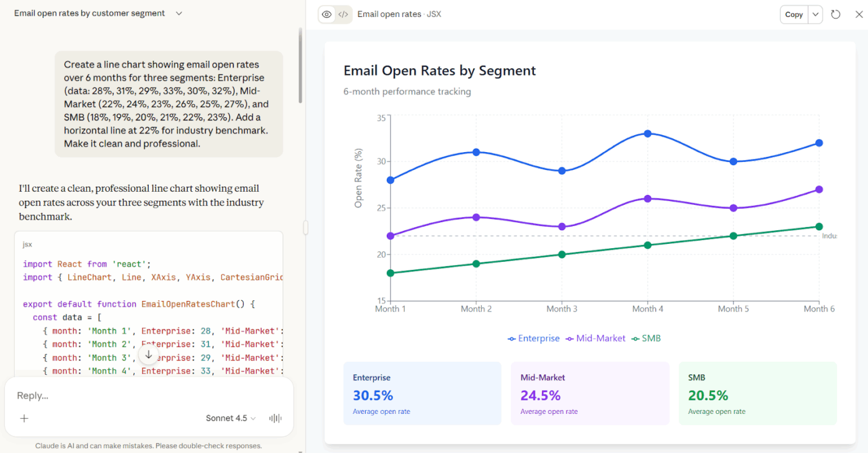This screenshot has width=868, height=453.
Task: Refresh the Email open rates artifact
Action: click(x=836, y=14)
